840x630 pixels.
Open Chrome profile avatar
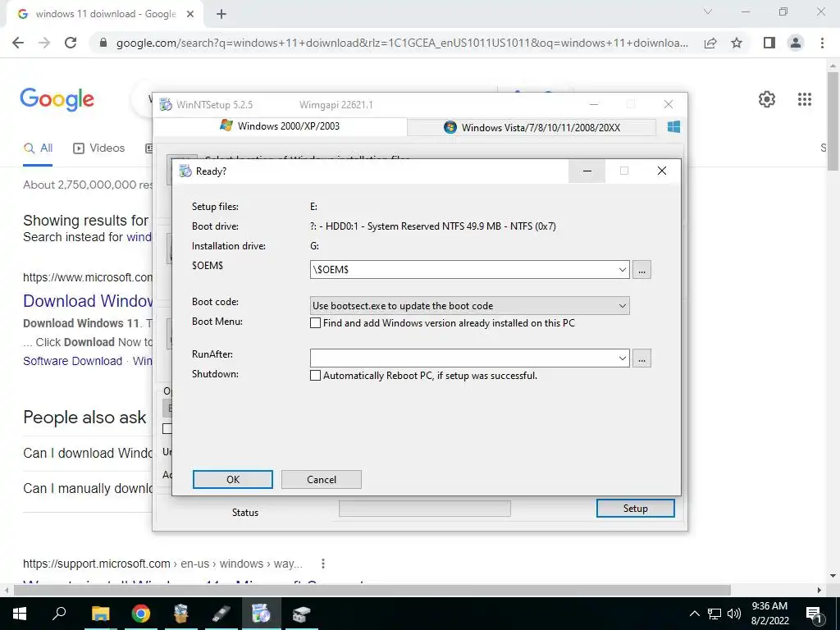[x=796, y=43]
